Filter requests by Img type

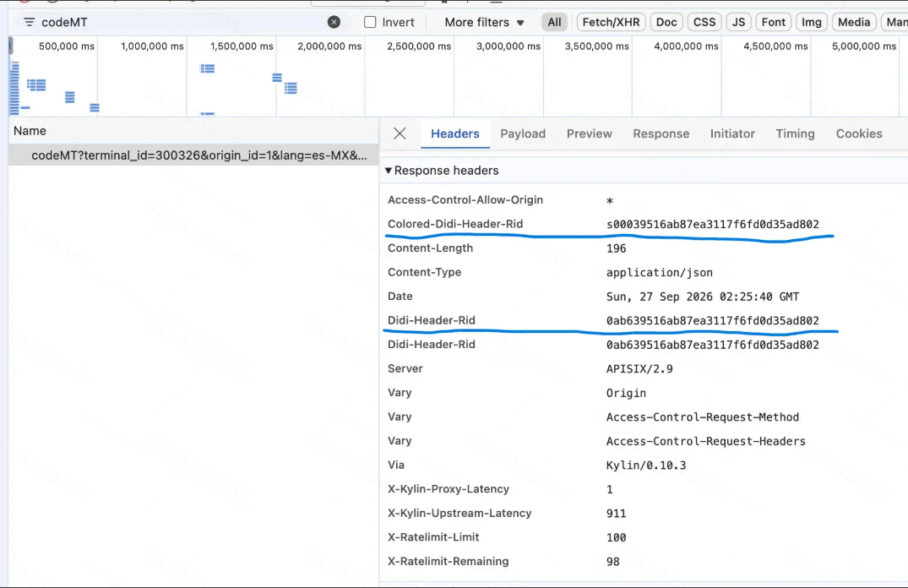pyautogui.click(x=812, y=22)
